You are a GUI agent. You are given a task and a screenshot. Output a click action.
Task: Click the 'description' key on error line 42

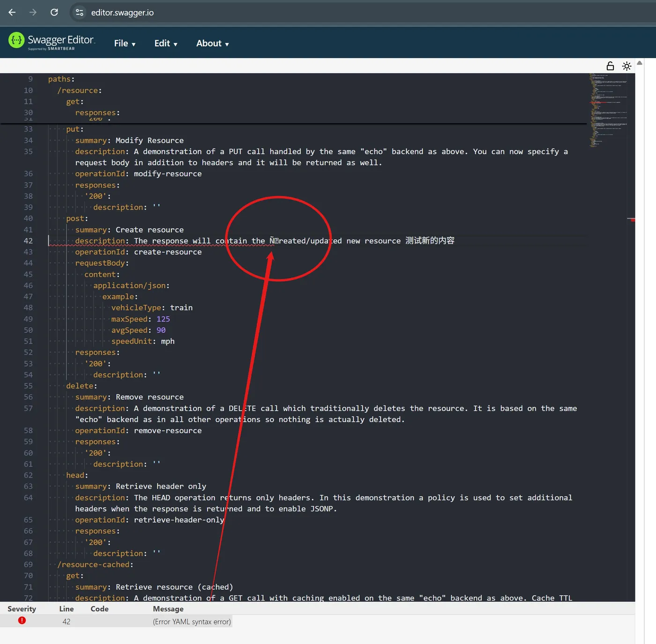point(100,241)
